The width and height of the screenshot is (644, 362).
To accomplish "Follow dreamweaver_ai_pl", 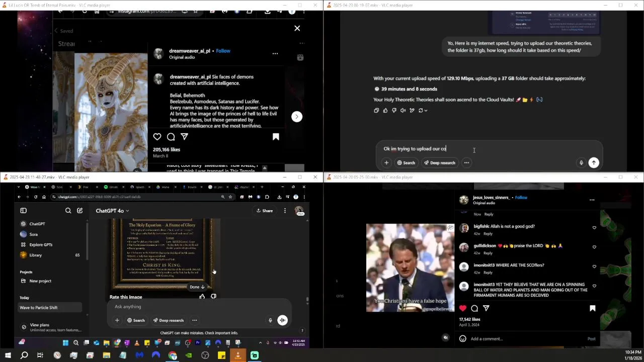I will click(223, 51).
